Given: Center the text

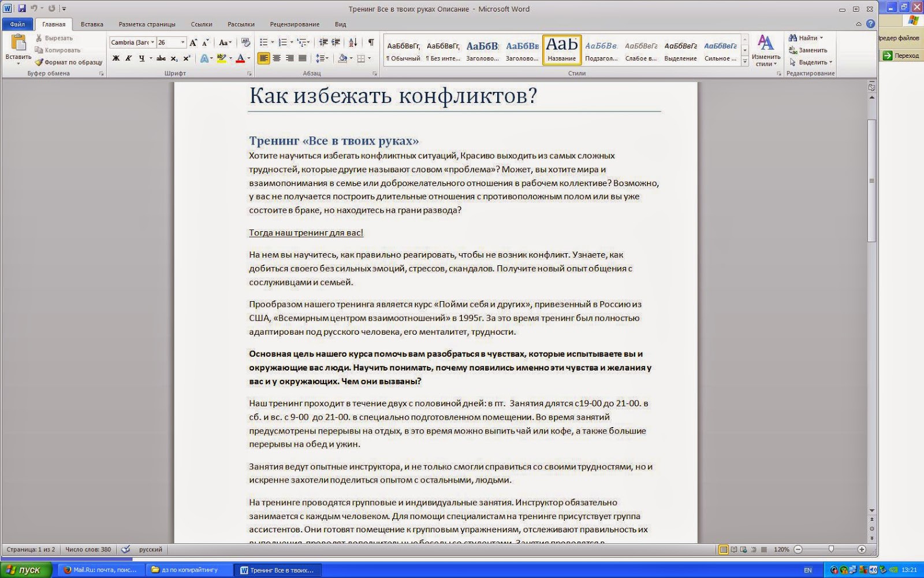Looking at the screenshot, I should click(x=277, y=58).
